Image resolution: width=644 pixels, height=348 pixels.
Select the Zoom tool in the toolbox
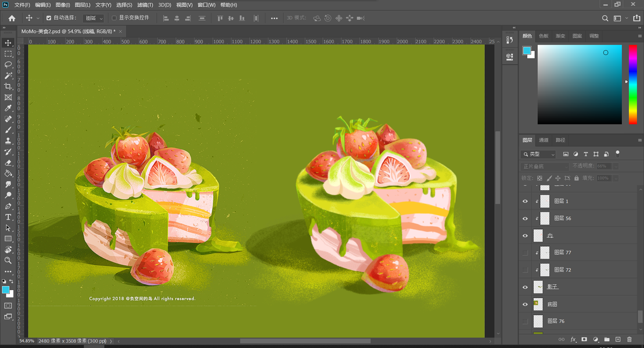tap(8, 260)
